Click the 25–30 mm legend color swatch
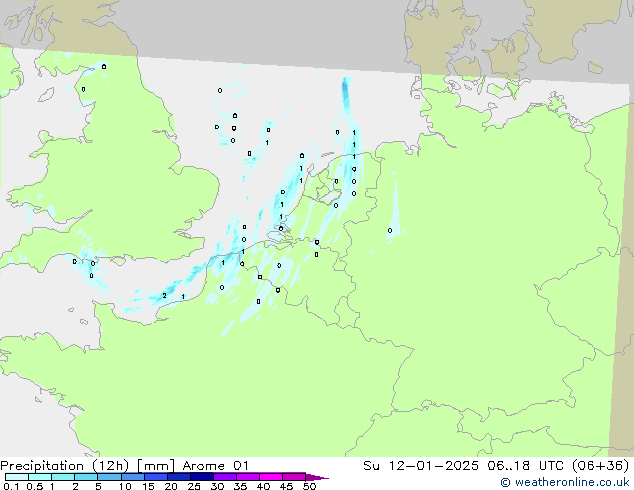The height and width of the screenshot is (490, 634). [201, 477]
